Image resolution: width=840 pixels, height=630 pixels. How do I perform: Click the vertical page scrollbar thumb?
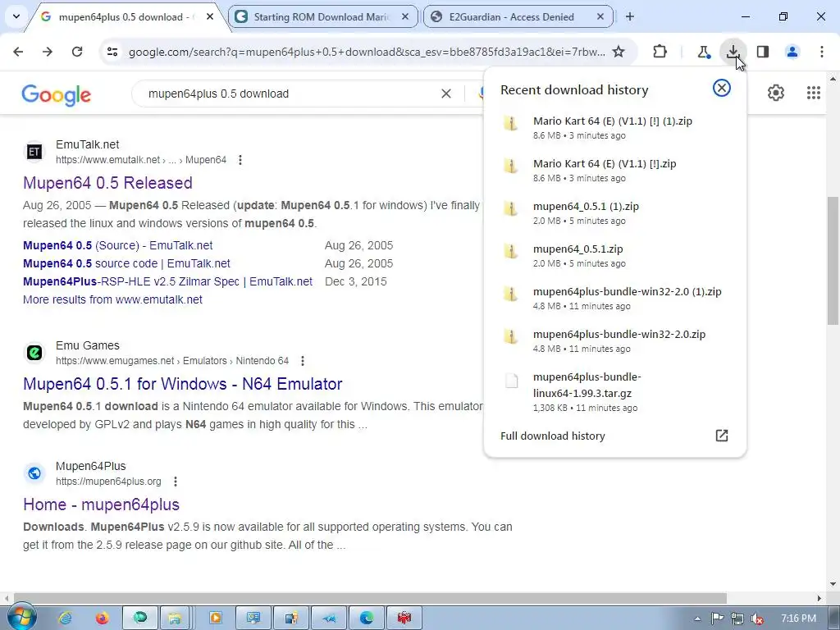coord(833,260)
